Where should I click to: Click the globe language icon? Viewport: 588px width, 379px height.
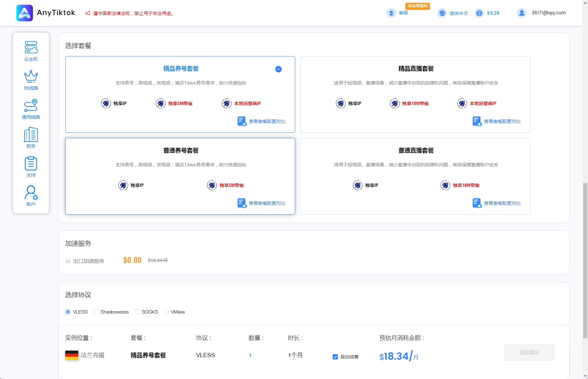(442, 13)
